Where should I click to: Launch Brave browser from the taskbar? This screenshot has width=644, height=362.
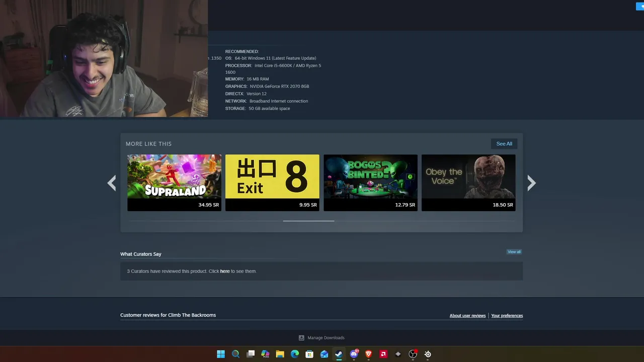[369, 354]
